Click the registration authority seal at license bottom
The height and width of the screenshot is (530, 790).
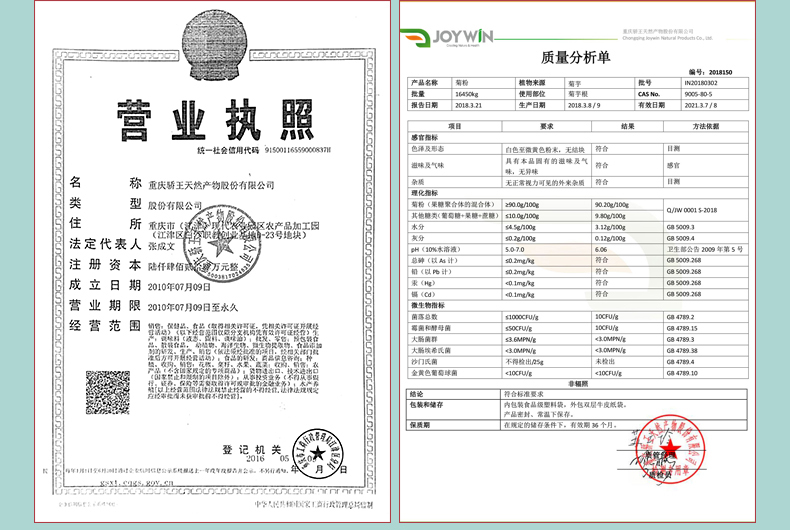pos(318,453)
